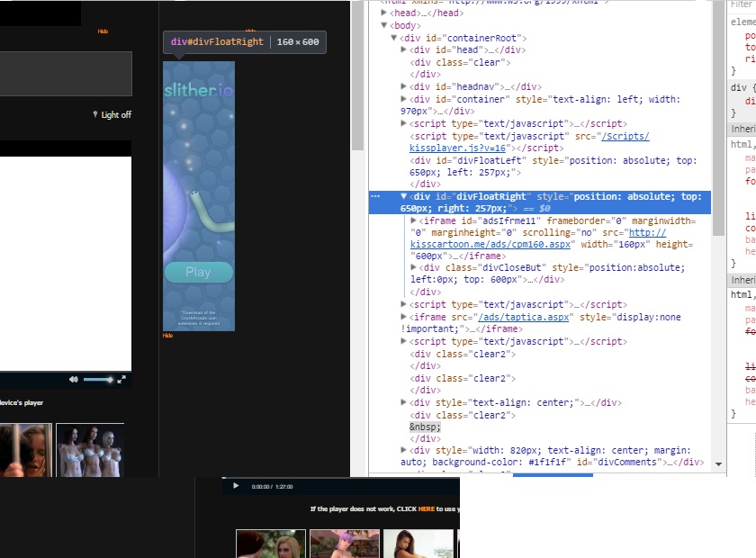Adjust the player volume slider

[98, 380]
